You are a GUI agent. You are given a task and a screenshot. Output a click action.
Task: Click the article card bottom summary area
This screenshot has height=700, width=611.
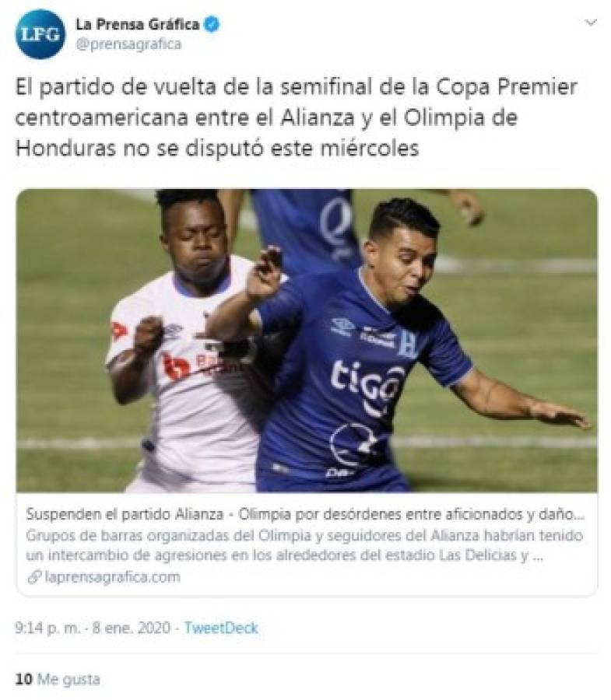[307, 544]
